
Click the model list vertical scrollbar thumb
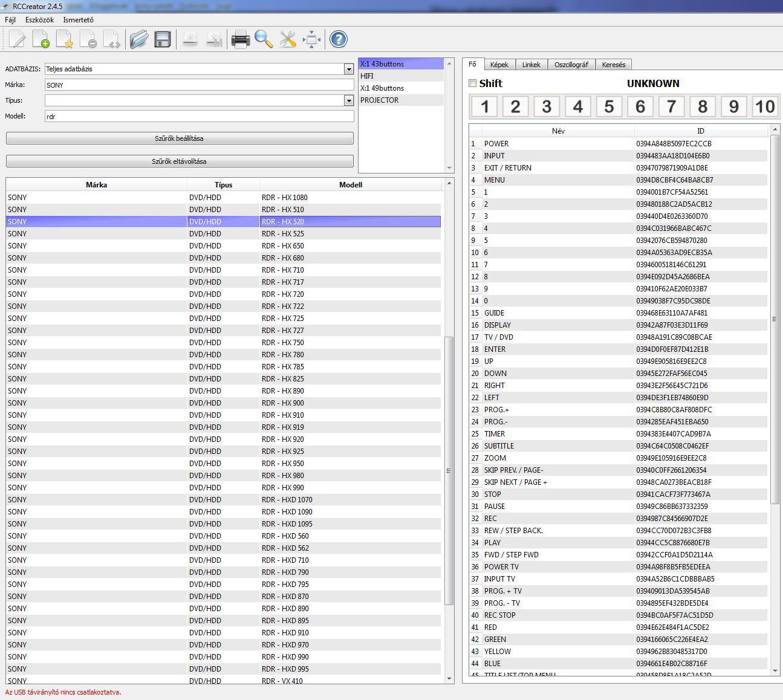(x=449, y=471)
